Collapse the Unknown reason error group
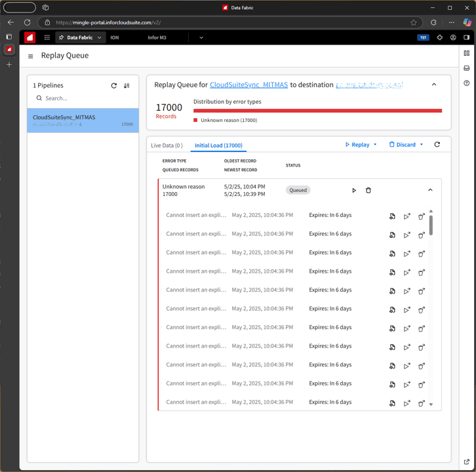 click(x=430, y=190)
